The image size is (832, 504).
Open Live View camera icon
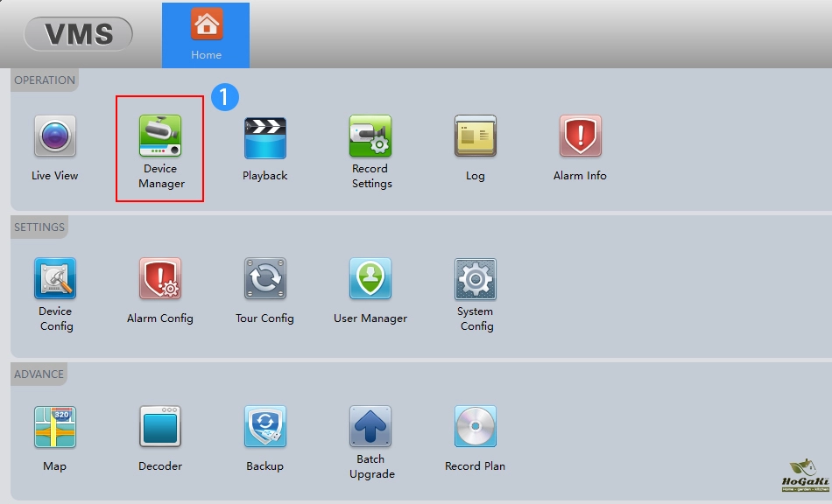tap(55, 136)
